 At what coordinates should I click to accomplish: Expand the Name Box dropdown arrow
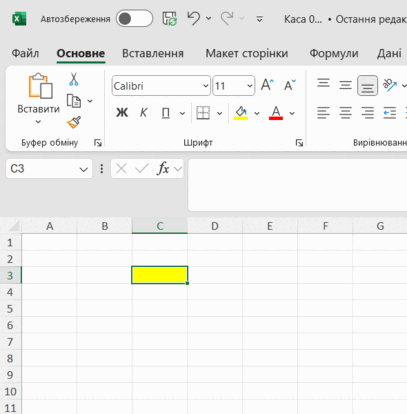pos(84,169)
